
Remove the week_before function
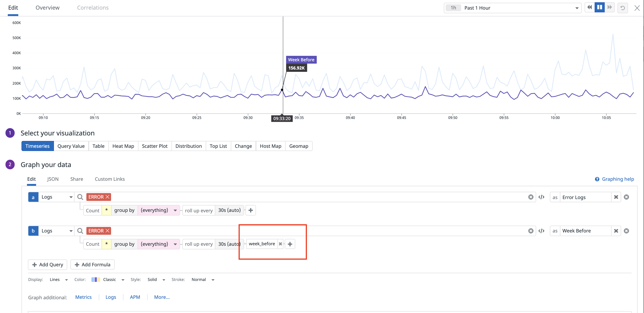(x=280, y=244)
